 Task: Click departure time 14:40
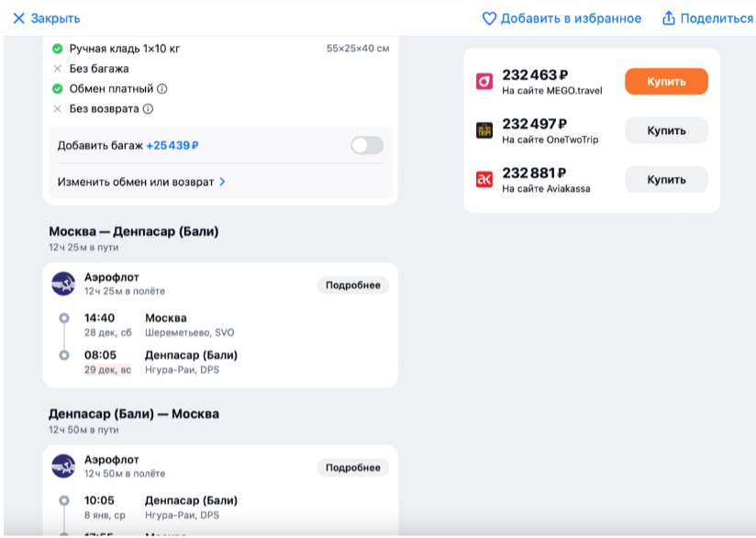pyautogui.click(x=99, y=318)
